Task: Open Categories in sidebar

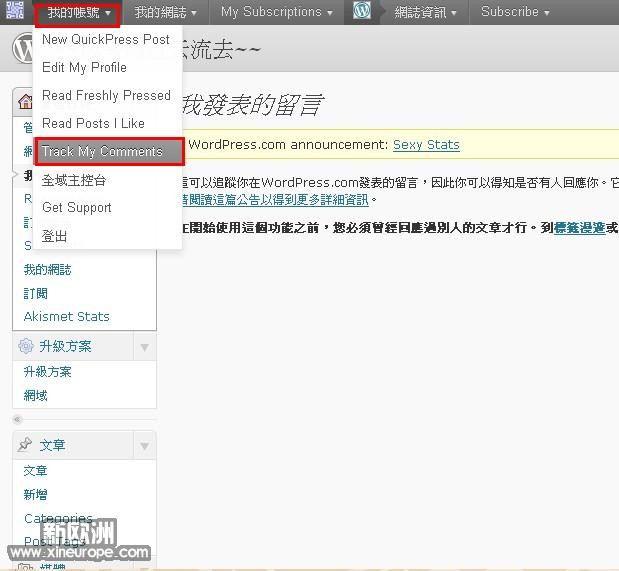Action: 58,518
